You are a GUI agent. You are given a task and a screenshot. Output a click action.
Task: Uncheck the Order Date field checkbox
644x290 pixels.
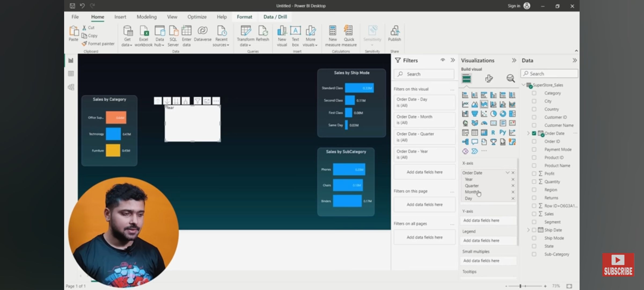click(x=534, y=133)
